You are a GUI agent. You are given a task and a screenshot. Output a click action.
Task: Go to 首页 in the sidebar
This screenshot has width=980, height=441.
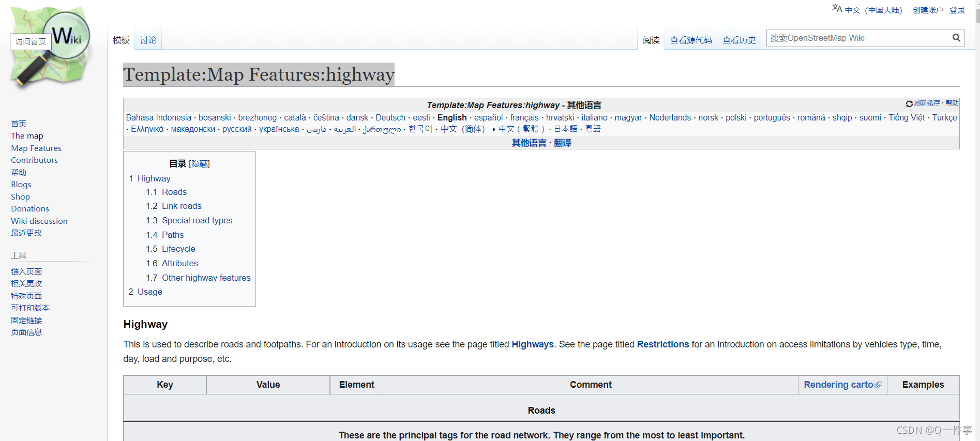point(19,124)
